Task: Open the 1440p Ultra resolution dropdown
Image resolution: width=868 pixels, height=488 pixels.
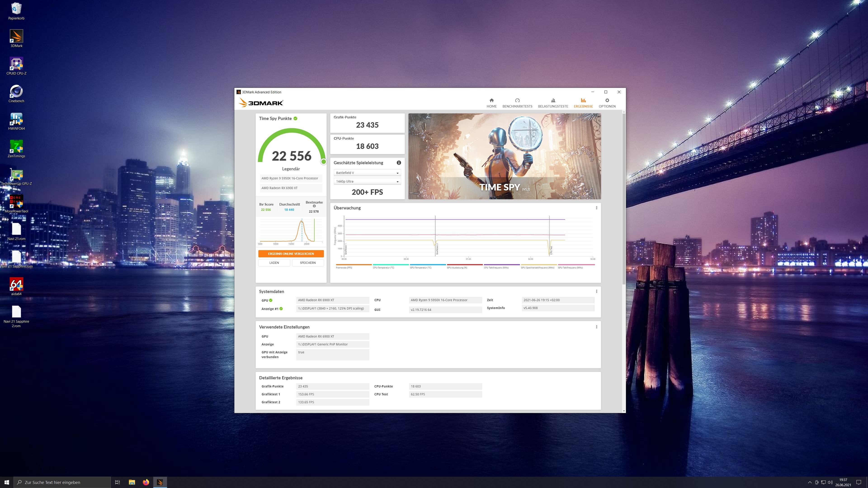Action: (x=367, y=181)
